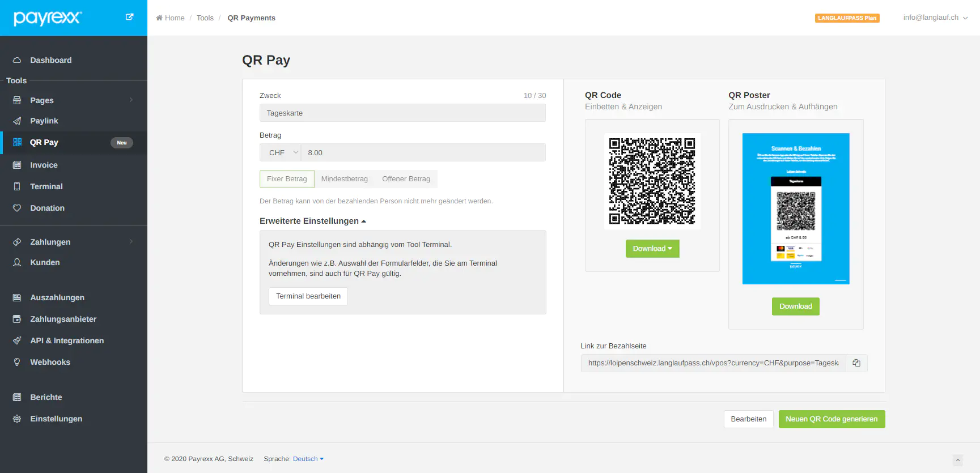The image size is (980, 473).
Task: Switch amount type to Mindestbetrag
Action: (x=344, y=179)
